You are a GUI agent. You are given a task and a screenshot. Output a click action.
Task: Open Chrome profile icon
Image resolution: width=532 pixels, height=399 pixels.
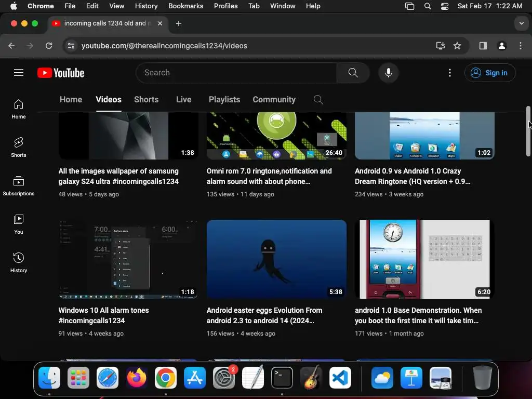pos(502,46)
